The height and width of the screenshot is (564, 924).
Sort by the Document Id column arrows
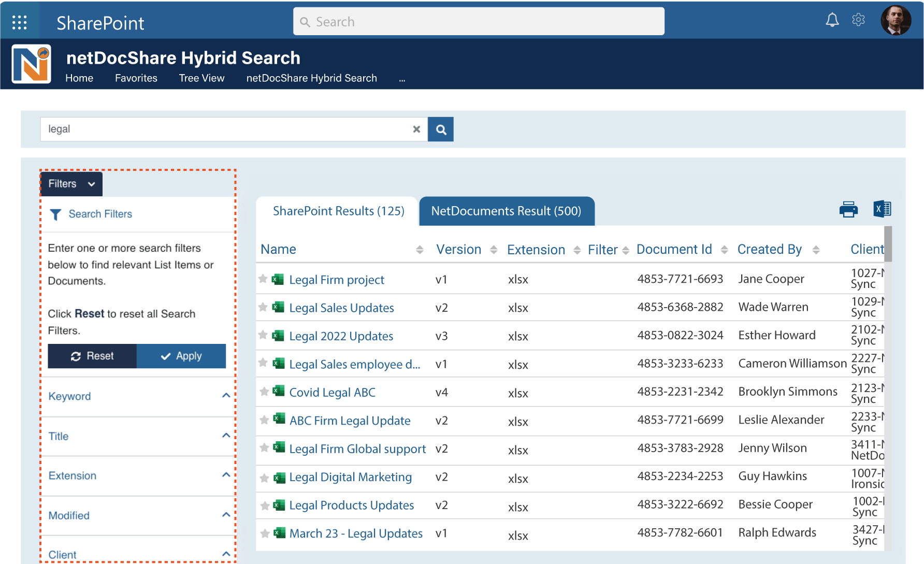[x=725, y=250]
